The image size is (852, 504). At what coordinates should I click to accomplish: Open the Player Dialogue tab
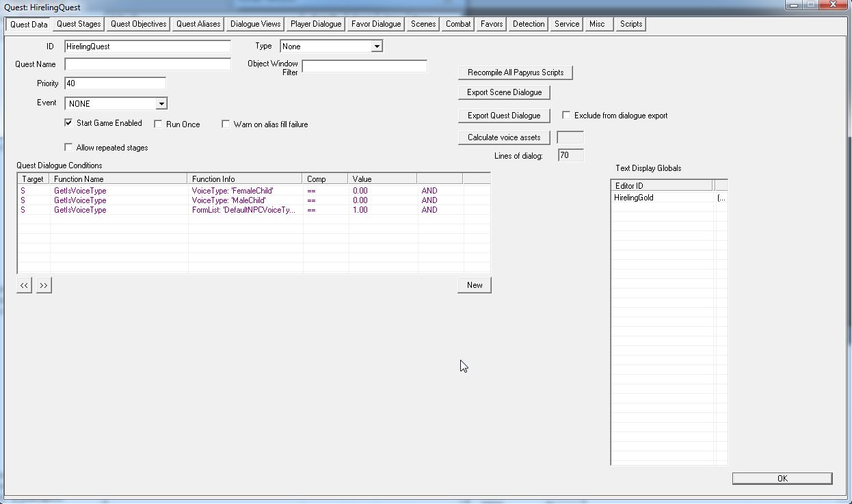(x=316, y=24)
